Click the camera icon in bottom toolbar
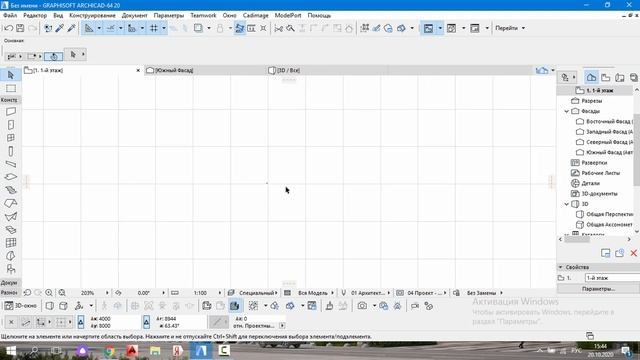Viewport: 640px width, 360px height. click(362, 306)
